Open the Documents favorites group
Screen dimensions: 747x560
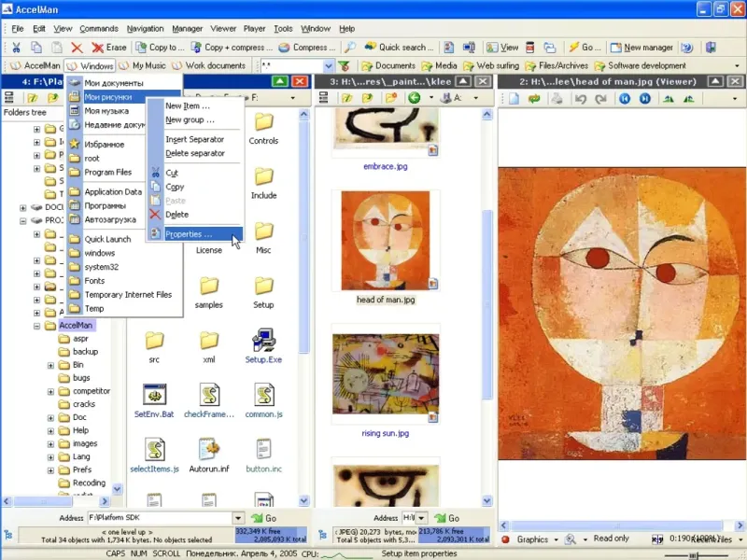point(388,65)
